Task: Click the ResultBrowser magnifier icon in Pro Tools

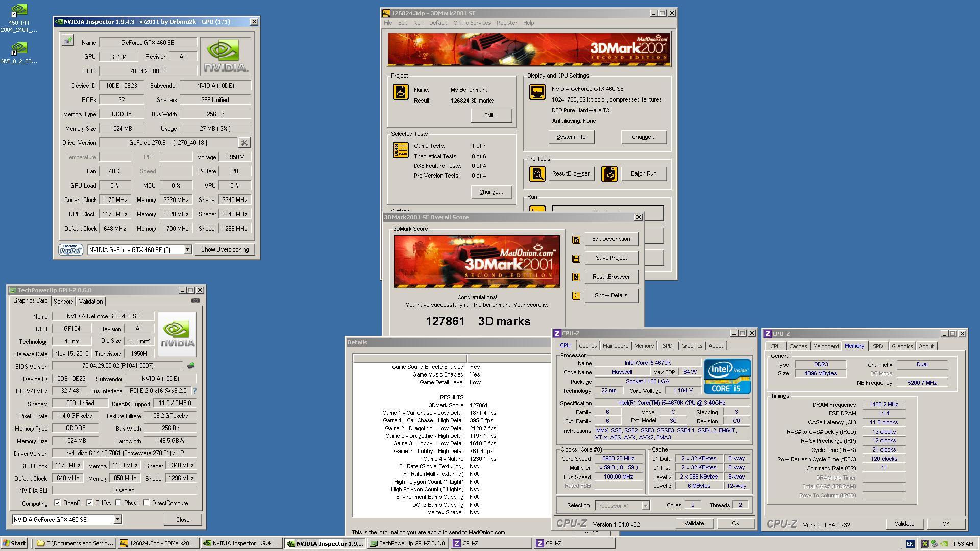Action: [x=537, y=174]
